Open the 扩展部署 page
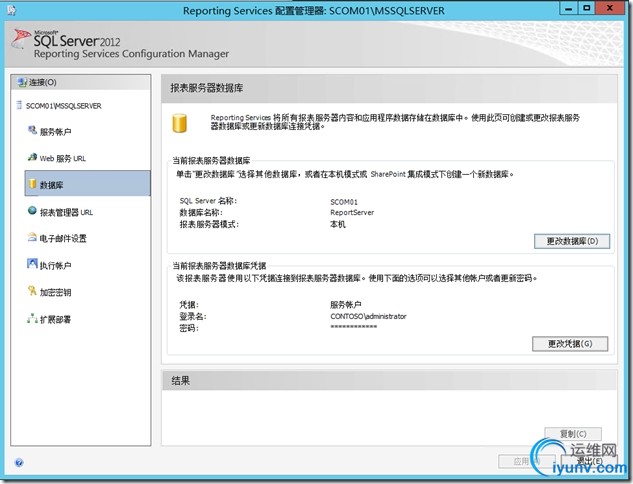 [x=55, y=319]
